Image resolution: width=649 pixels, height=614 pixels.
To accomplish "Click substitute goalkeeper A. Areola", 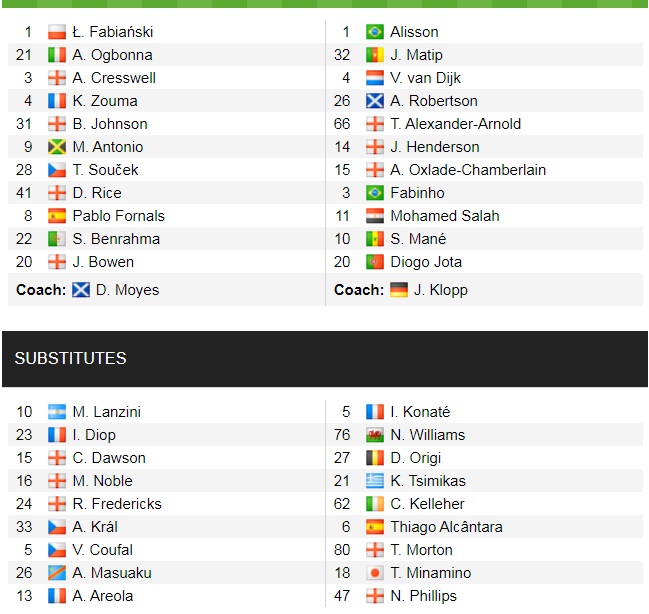I will (103, 596).
